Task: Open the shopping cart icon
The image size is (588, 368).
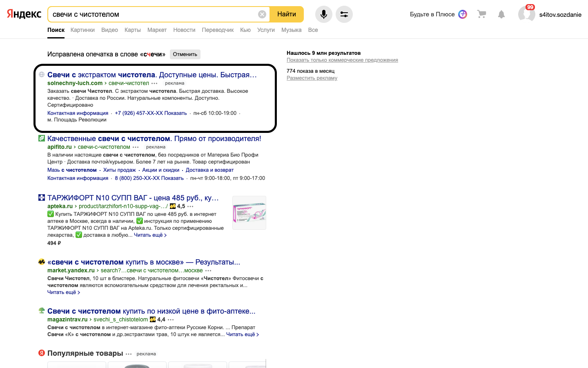Action: point(482,14)
